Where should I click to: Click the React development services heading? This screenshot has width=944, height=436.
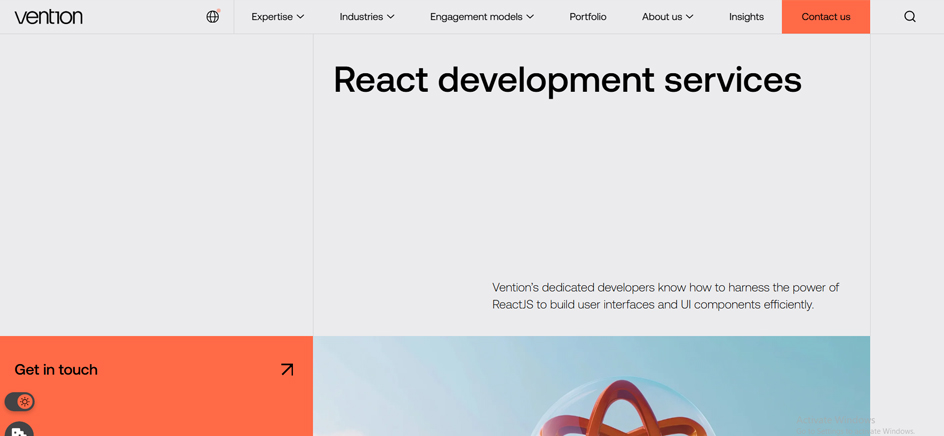coord(567,81)
